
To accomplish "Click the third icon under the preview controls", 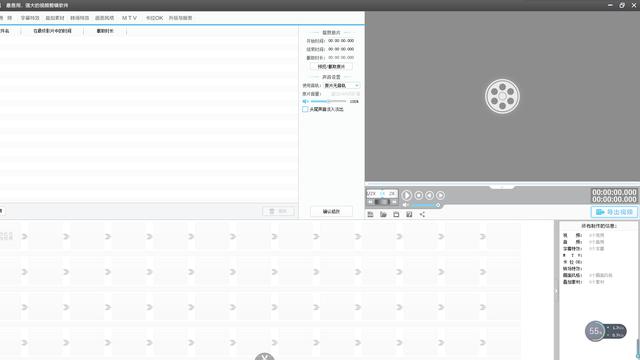I will tap(396, 214).
